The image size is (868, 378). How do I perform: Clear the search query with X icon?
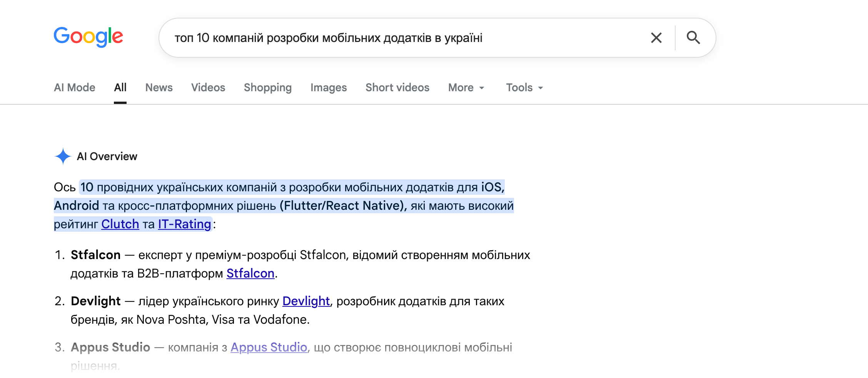point(656,38)
